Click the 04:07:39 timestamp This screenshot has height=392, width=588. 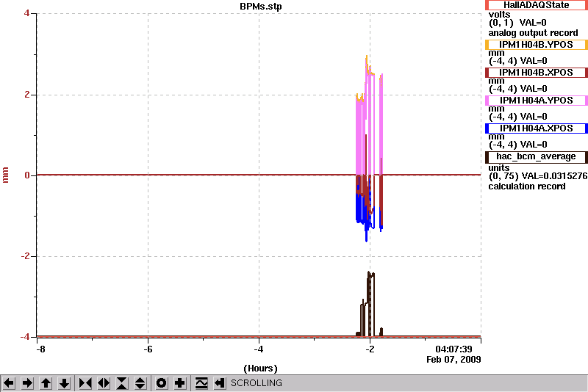pos(453,349)
